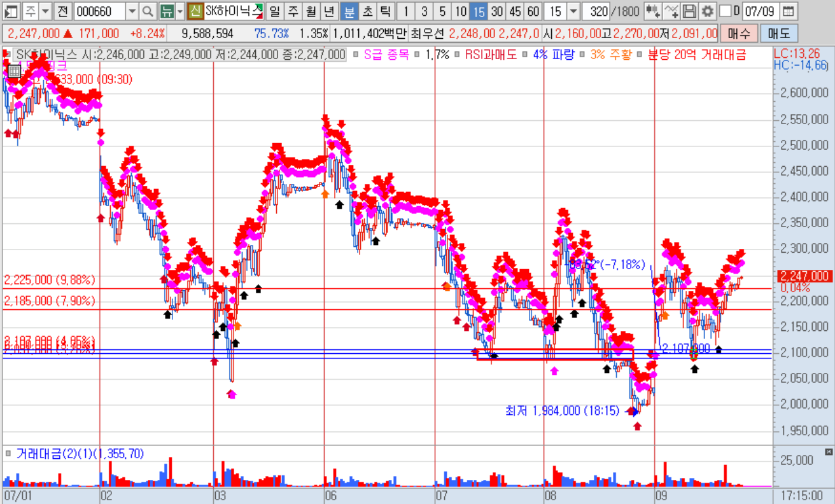Select the 30 minute interval tab
835x504 pixels.
[x=497, y=11]
